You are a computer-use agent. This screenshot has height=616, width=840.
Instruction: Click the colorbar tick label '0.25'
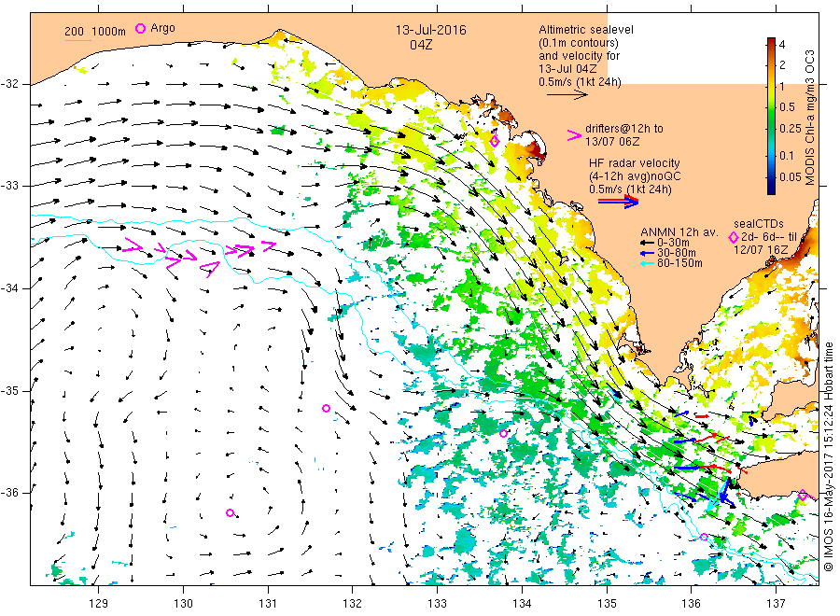791,129
